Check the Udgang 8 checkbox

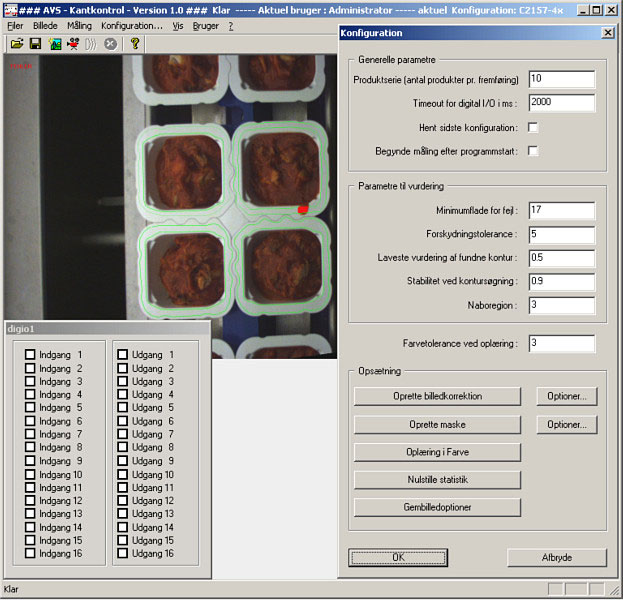coord(123,447)
